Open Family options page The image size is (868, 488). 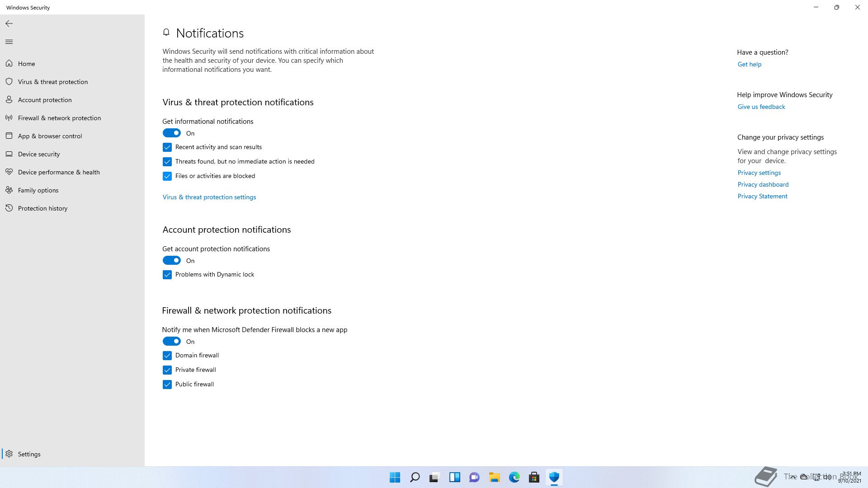72,190
